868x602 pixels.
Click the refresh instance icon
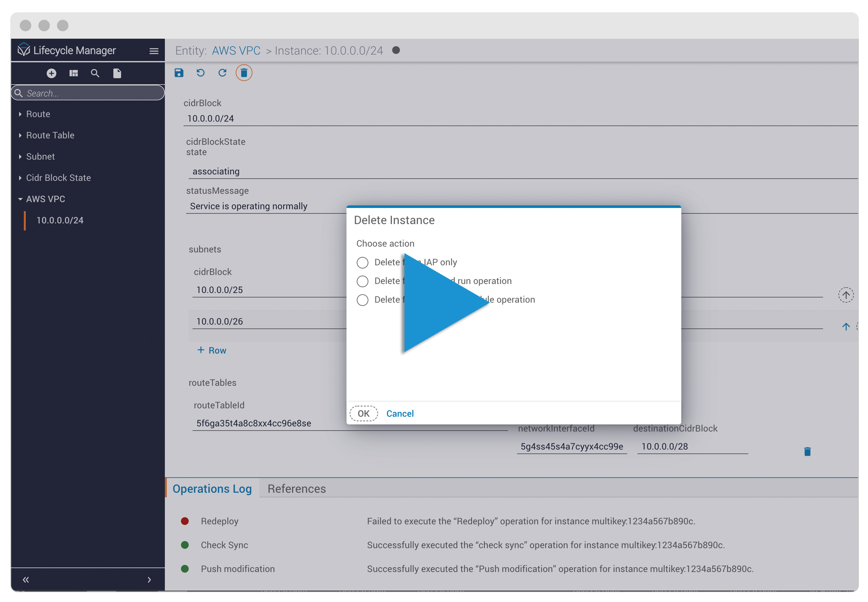(x=222, y=73)
